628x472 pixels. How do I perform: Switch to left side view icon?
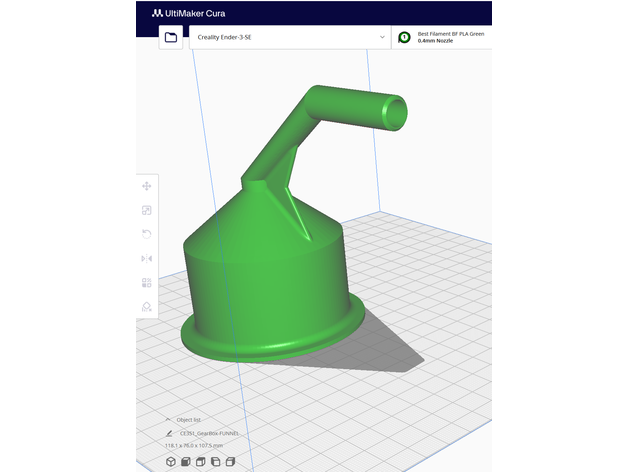pyautogui.click(x=216, y=461)
